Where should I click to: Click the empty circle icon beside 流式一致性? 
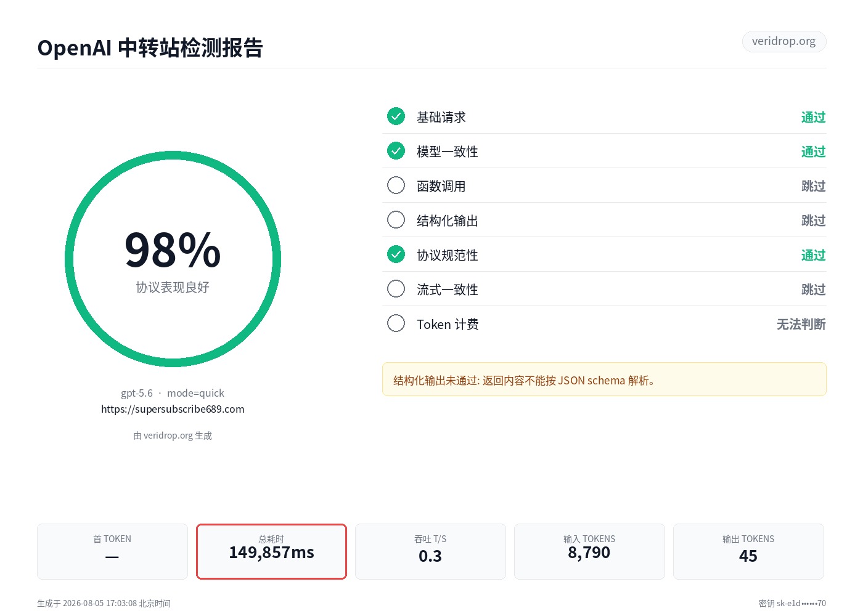[396, 288]
